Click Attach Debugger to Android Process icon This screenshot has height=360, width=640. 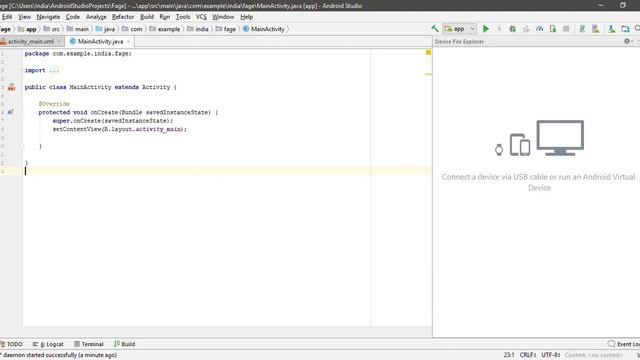coord(553,29)
